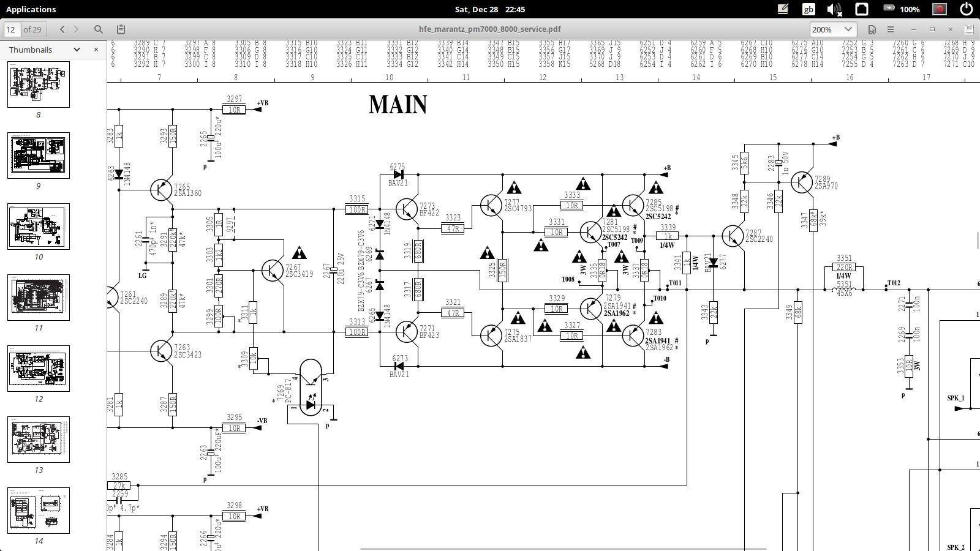Image resolution: width=980 pixels, height=551 pixels.
Task: Click the T008 test point label
Action: pos(568,279)
